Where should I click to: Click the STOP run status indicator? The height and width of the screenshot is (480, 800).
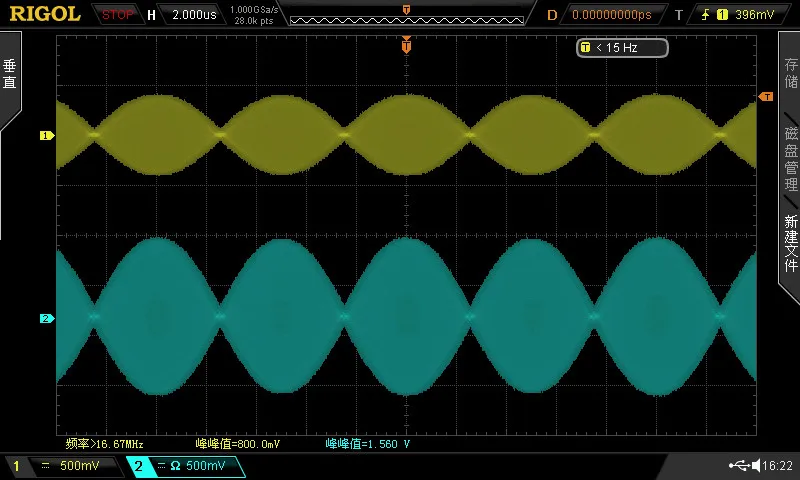click(117, 15)
